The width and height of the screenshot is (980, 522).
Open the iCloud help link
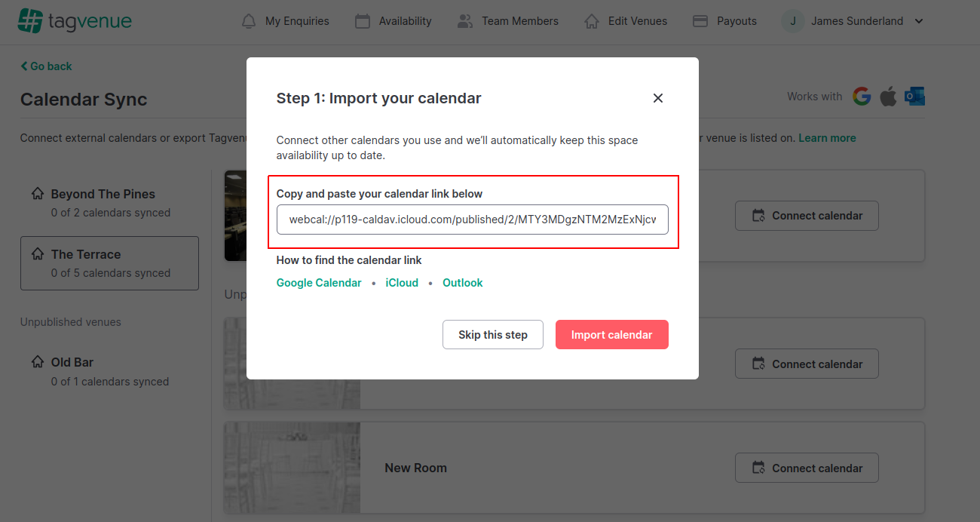click(402, 283)
